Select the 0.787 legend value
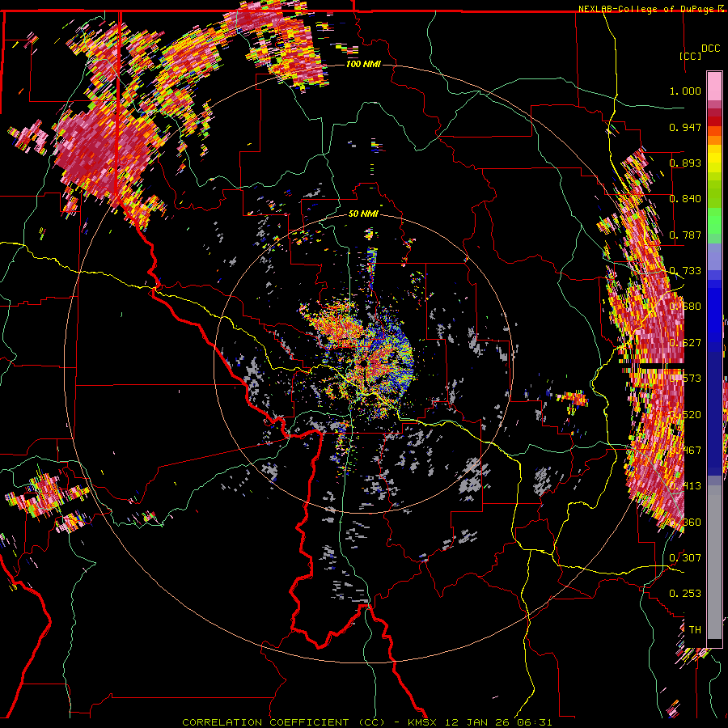Viewport: 728px width, 728px height. click(x=685, y=235)
